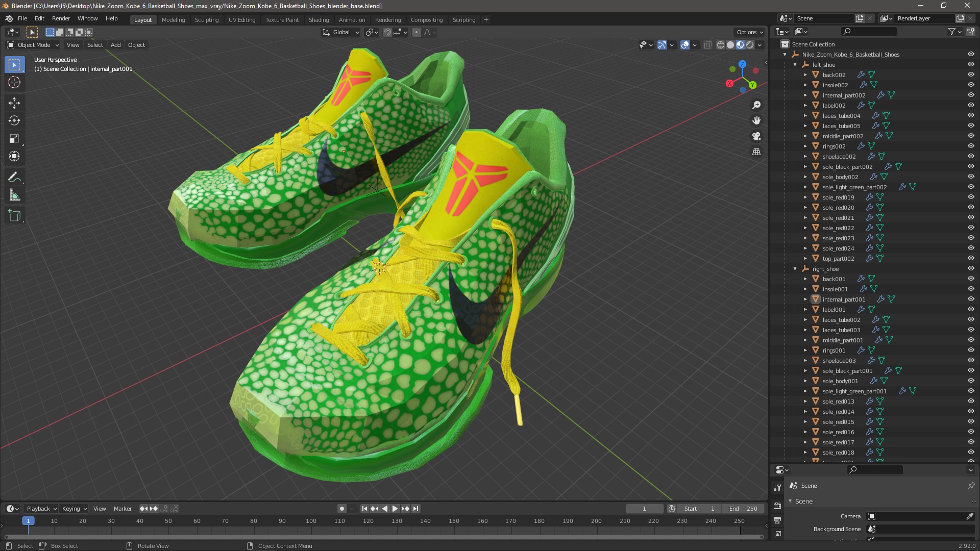Switch to solid viewport shading
The image size is (980, 551).
730,45
